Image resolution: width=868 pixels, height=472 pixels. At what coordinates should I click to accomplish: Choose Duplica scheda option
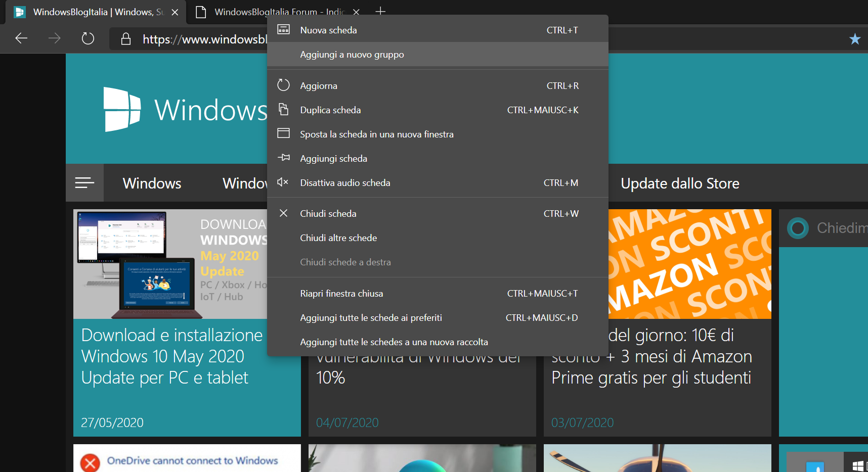(438, 110)
